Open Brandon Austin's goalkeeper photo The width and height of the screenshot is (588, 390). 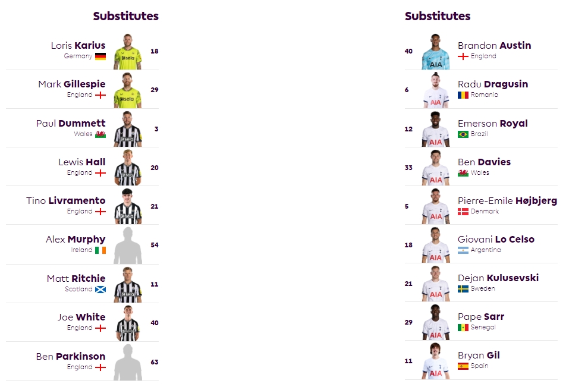coord(435,52)
